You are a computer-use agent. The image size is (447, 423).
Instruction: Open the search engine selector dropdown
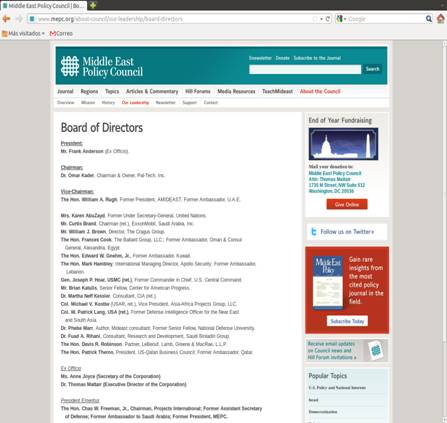tap(345, 19)
